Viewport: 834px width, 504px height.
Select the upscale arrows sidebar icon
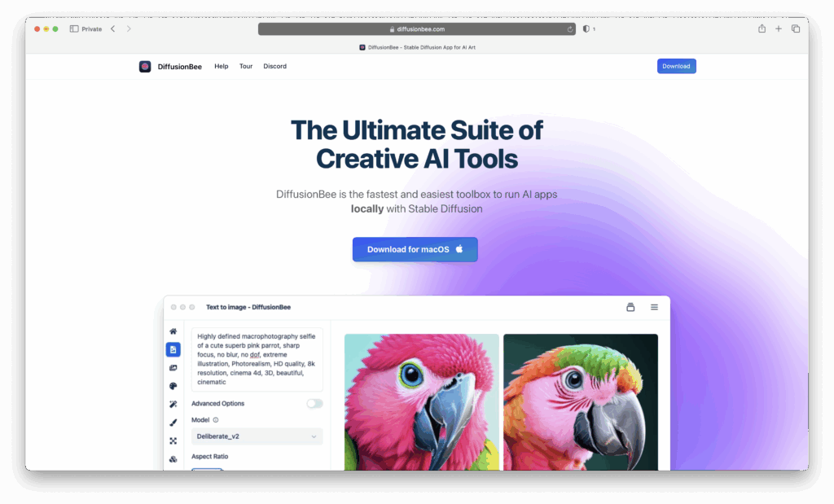click(x=173, y=440)
